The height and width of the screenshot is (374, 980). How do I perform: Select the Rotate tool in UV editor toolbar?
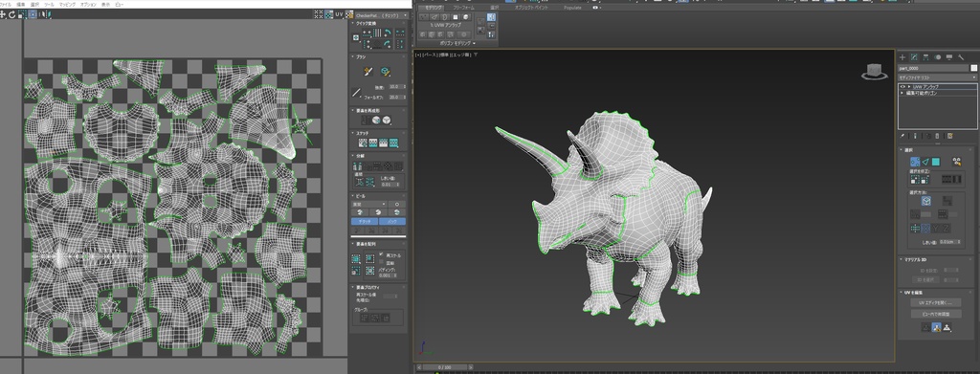click(11, 15)
